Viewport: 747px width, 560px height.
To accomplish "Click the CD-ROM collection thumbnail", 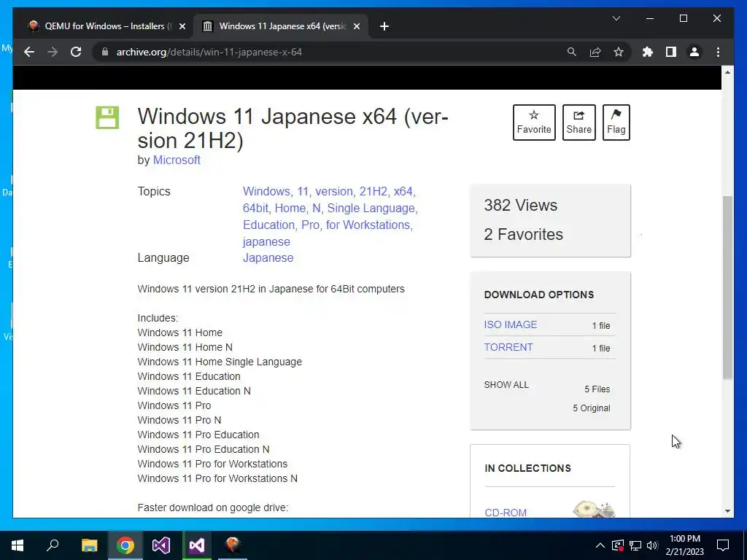I will (x=594, y=509).
